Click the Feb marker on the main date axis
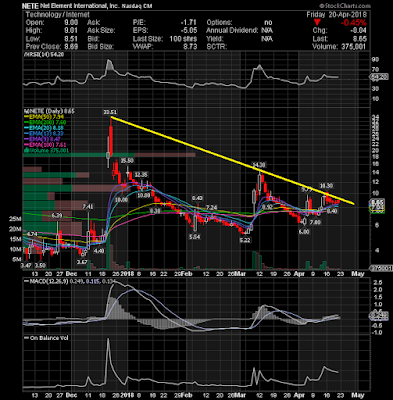Viewport: 393px width, 400px height. 187,274
